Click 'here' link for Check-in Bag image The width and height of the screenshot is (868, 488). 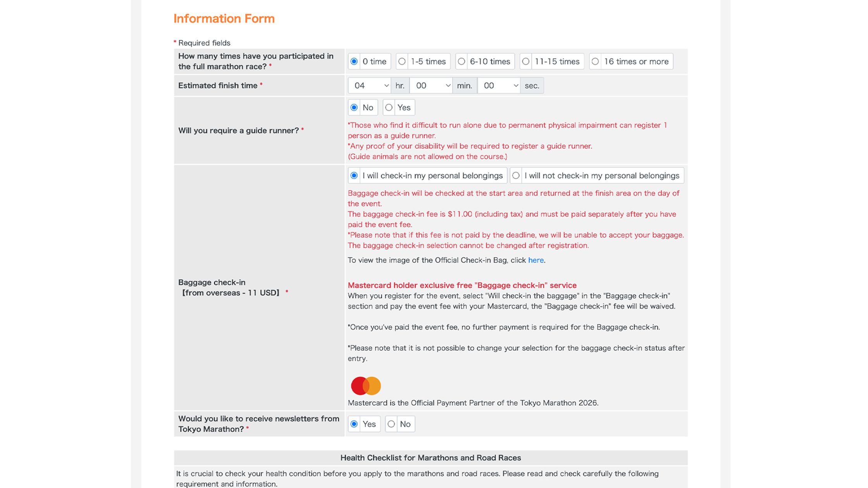(536, 260)
